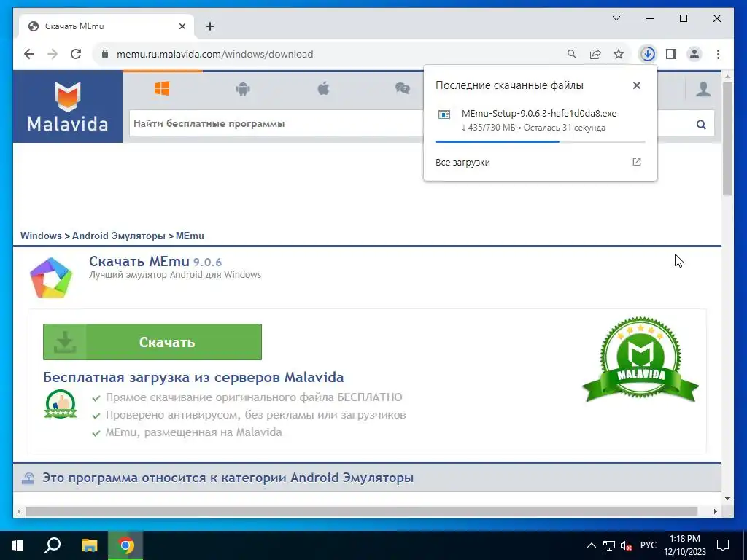The height and width of the screenshot is (560, 747).
Task: Click the Chrome taskbar icon
Action: click(x=125, y=545)
